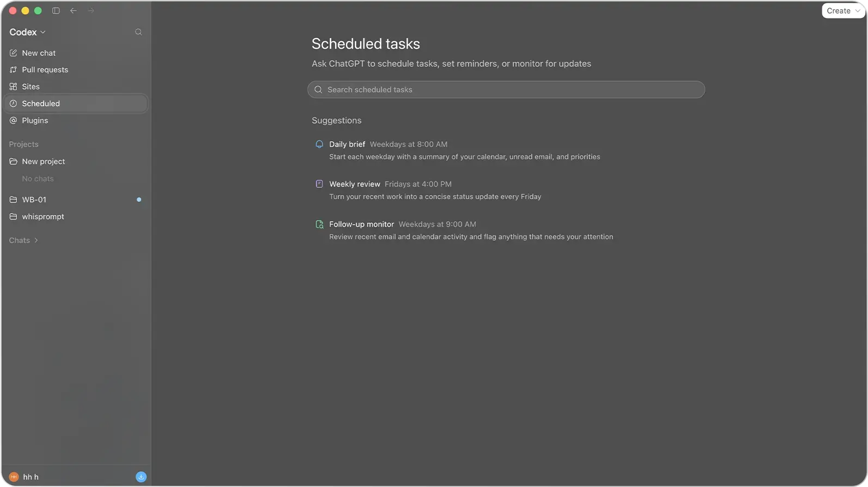Click the Follow-up monitor search-document icon
The width and height of the screenshot is (868, 487).
[x=319, y=224]
